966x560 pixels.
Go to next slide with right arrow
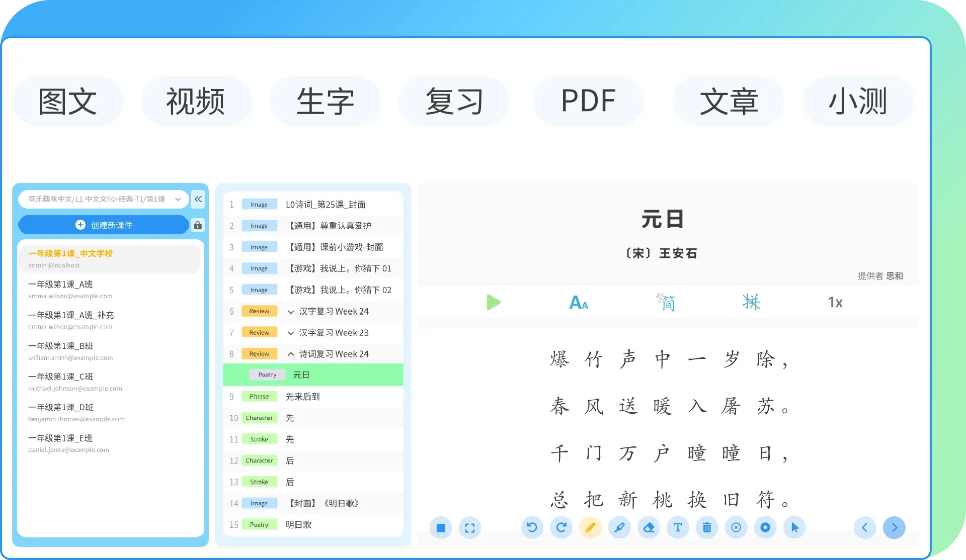(x=894, y=527)
